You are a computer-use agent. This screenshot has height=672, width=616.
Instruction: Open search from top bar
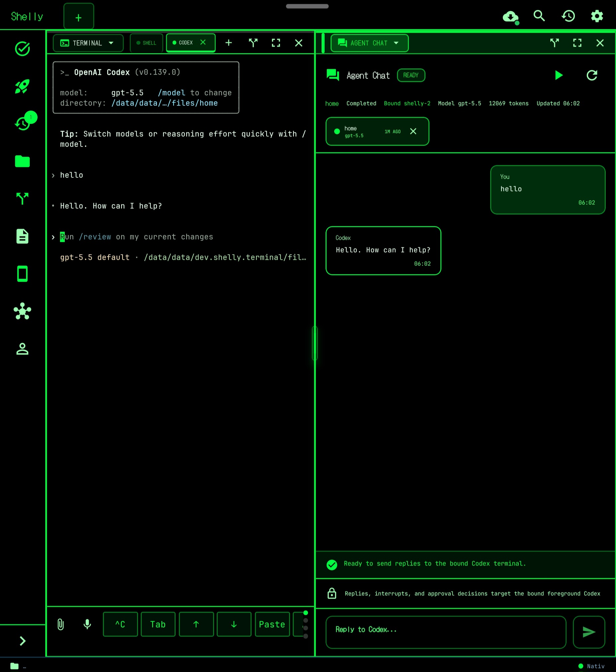coord(539,16)
